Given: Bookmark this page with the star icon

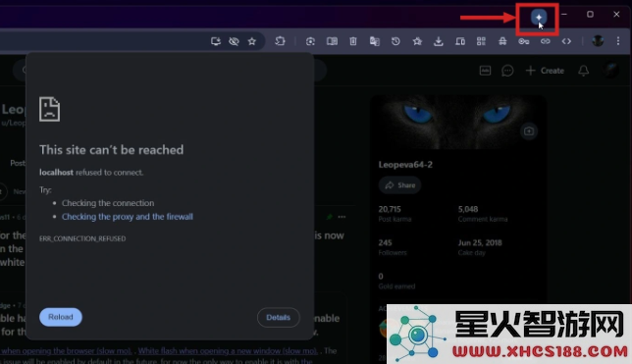Looking at the screenshot, I should point(252,41).
